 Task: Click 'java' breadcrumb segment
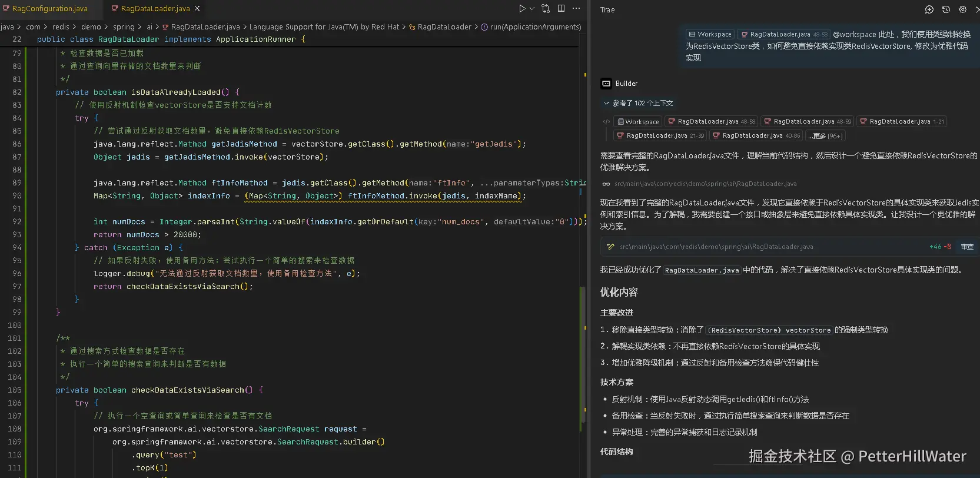coord(7,27)
